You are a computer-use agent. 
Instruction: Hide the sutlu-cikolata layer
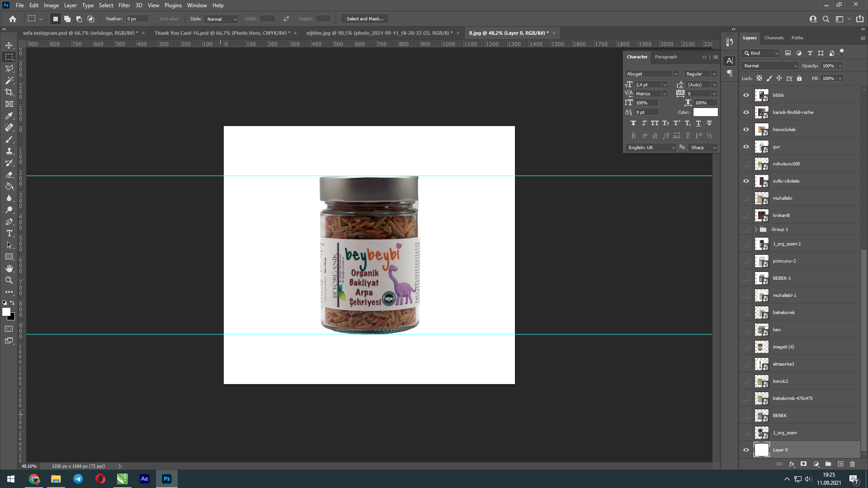pyautogui.click(x=746, y=181)
